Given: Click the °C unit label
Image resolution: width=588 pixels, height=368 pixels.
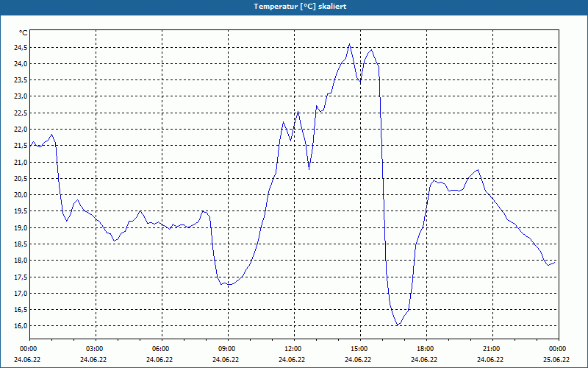Looking at the screenshot, I should pyautogui.click(x=24, y=33).
